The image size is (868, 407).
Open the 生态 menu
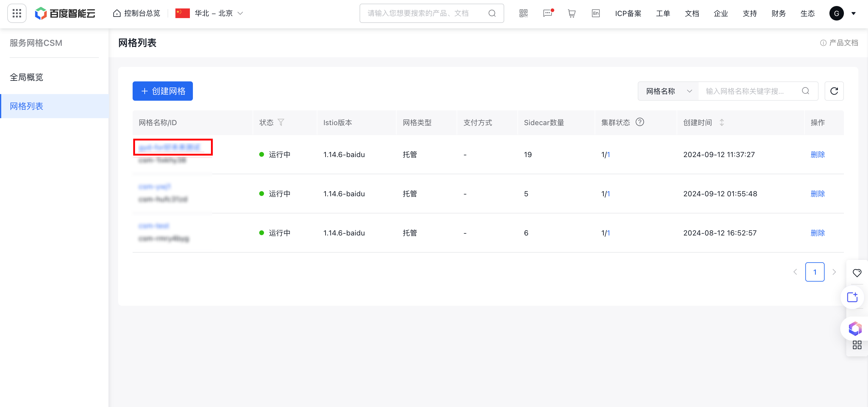pos(807,14)
